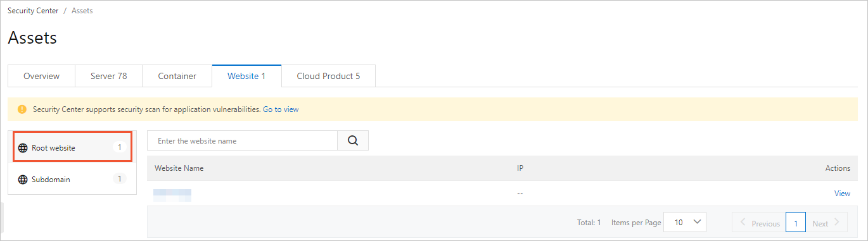This screenshot has height=241, width=868.
Task: Open the Cloud Product 5 tab
Action: tap(328, 76)
